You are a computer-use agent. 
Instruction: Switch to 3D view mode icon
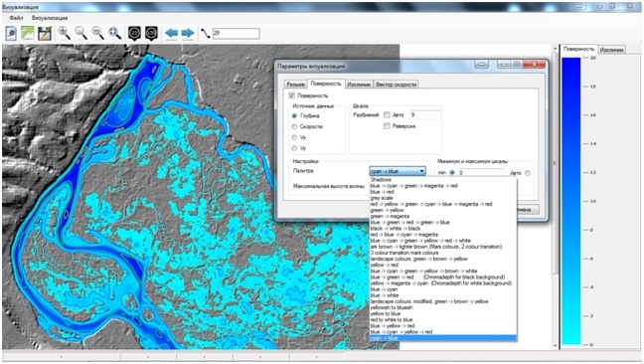[x=151, y=33]
